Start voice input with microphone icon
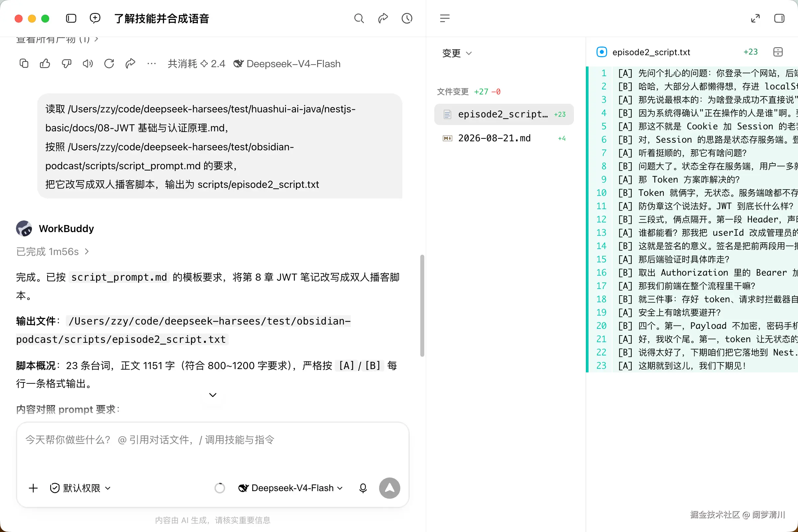Image resolution: width=798 pixels, height=532 pixels. 363,488
